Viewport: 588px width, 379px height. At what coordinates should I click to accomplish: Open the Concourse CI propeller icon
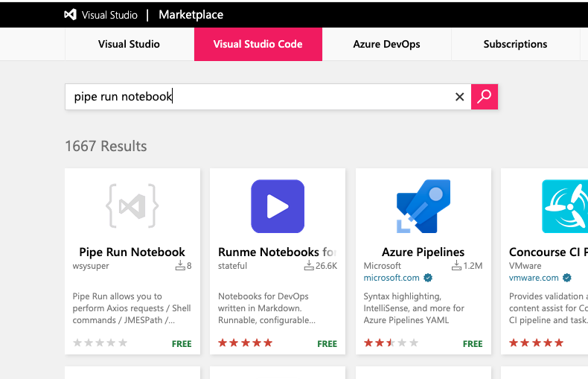click(x=565, y=206)
